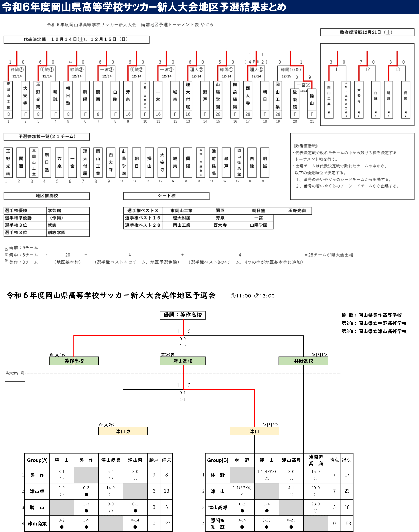Click the yellow 津山東 box
Screen dimensions: 419x532
123,431
